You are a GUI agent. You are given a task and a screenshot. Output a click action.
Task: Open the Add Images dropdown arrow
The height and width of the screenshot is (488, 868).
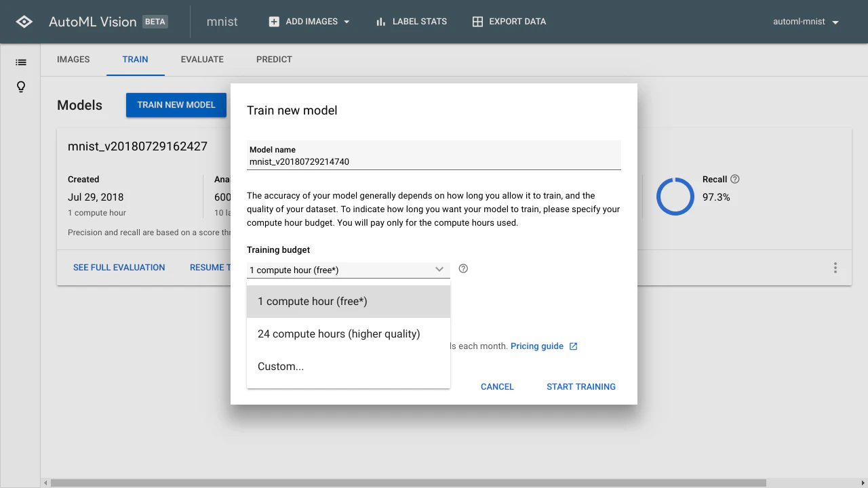coord(347,22)
